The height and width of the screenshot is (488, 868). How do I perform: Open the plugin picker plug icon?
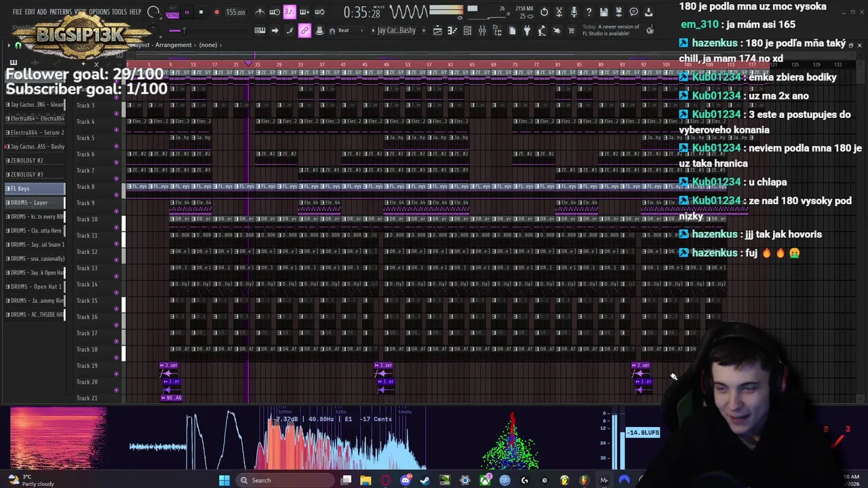coord(527,30)
